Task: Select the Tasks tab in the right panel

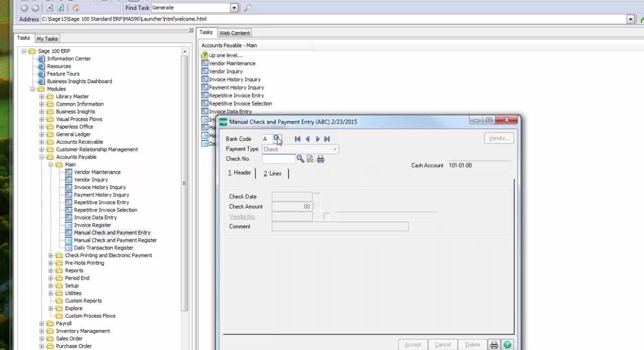Action: (x=206, y=33)
